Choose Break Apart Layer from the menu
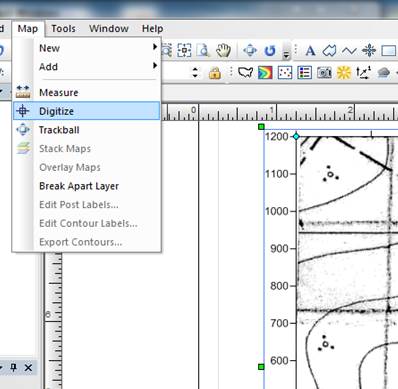The width and height of the screenshot is (398, 389). (x=87, y=186)
